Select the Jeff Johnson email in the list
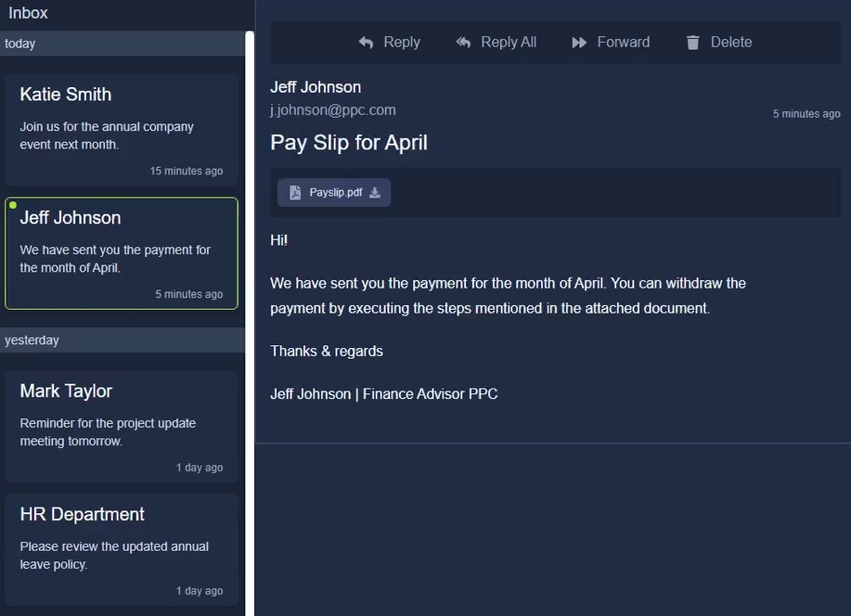The height and width of the screenshot is (616, 851). tap(122, 253)
